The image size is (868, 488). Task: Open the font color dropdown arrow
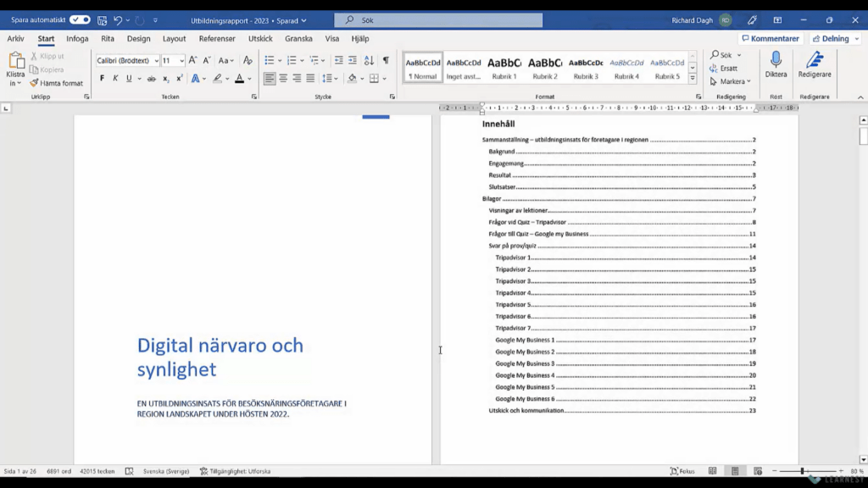point(250,79)
